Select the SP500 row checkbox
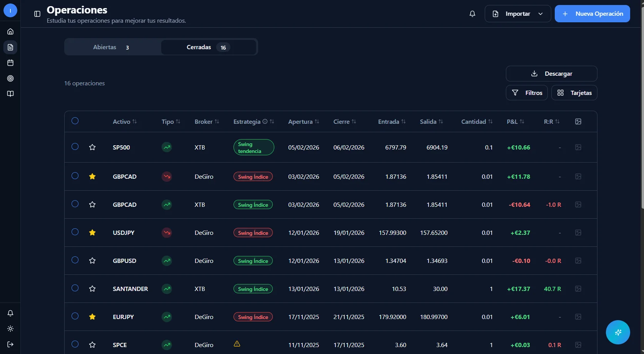 point(75,147)
